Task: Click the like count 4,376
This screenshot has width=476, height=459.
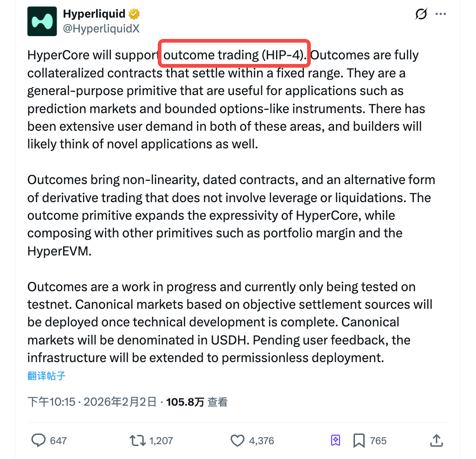Action: coord(262,440)
